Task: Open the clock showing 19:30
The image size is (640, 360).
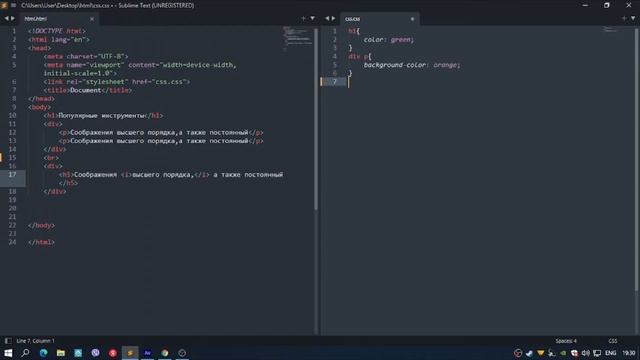Action: (629, 353)
